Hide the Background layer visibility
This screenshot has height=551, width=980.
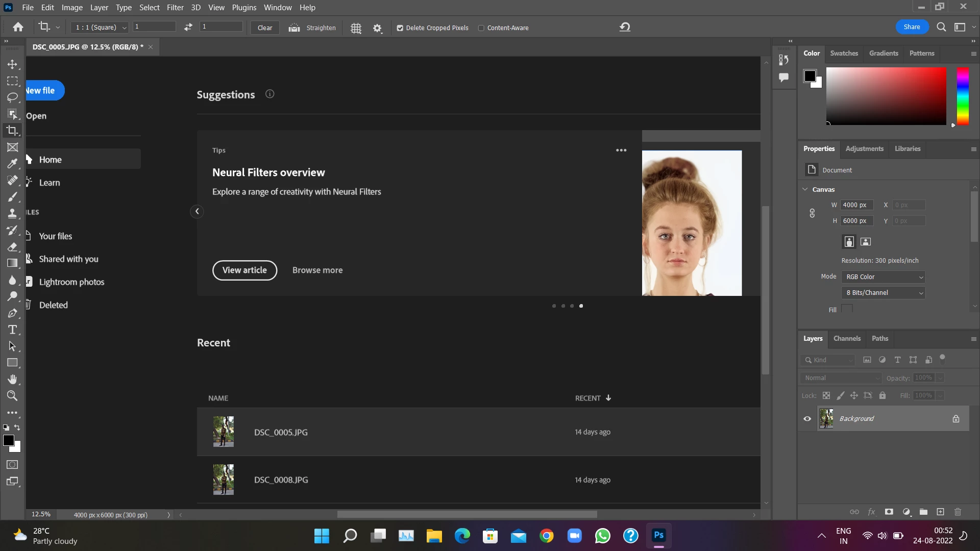(x=807, y=419)
